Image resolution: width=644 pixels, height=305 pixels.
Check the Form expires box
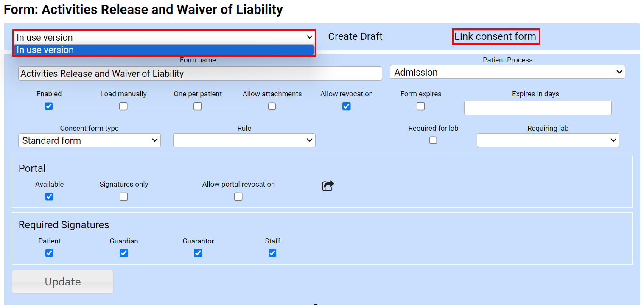point(421,106)
